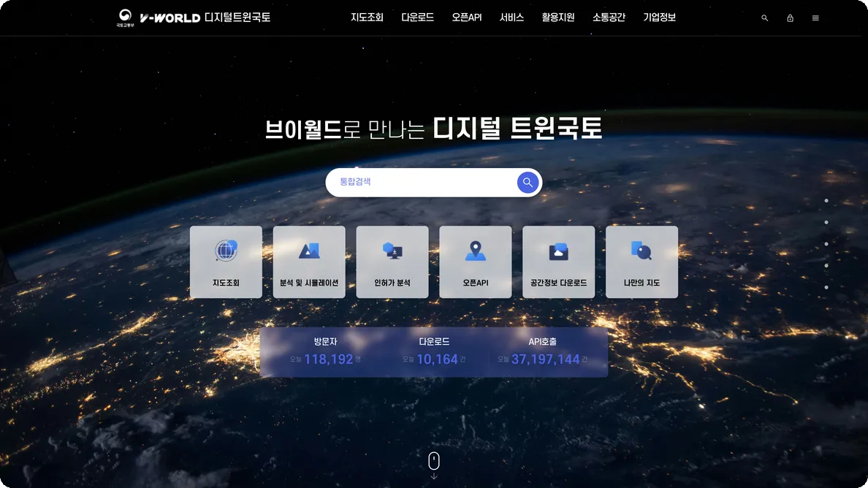Jump to second page section dot
Viewport: 868px width, 488px height.
point(826,222)
